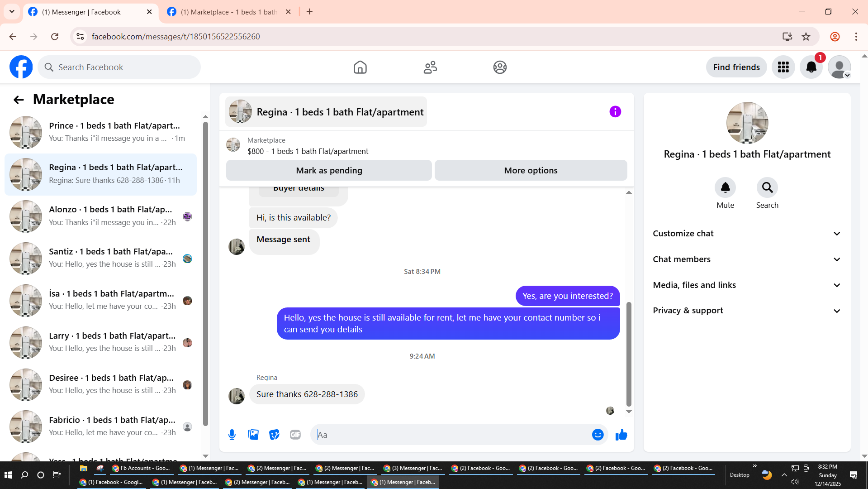868x489 pixels.
Task: Click the conversation list scrollbar
Action: 205,274
